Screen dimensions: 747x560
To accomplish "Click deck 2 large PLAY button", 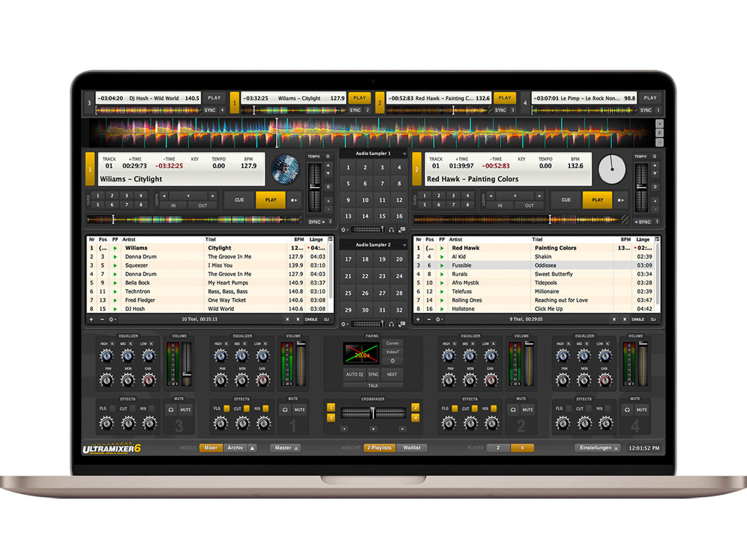I will [x=598, y=200].
